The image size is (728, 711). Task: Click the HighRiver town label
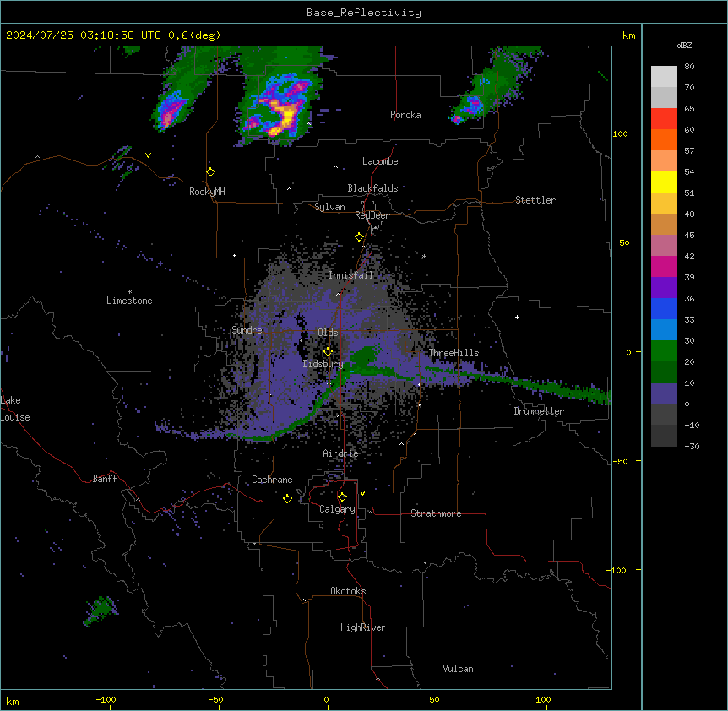[x=363, y=627]
